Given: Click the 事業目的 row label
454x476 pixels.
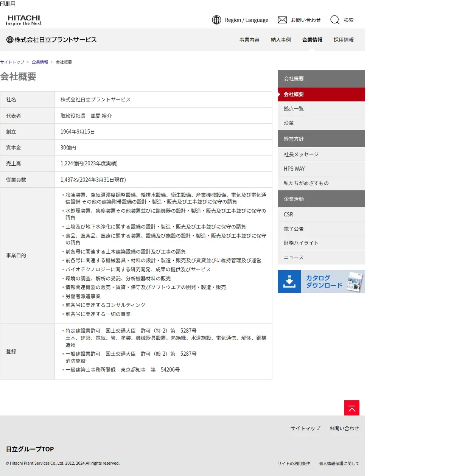Looking at the screenshot, I should [x=16, y=255].
